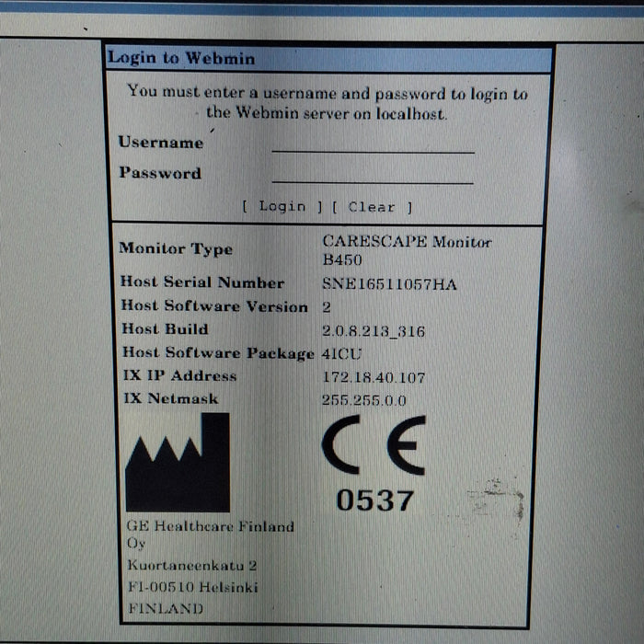Activate the Login button
This screenshot has width=644, height=644.
[x=282, y=207]
